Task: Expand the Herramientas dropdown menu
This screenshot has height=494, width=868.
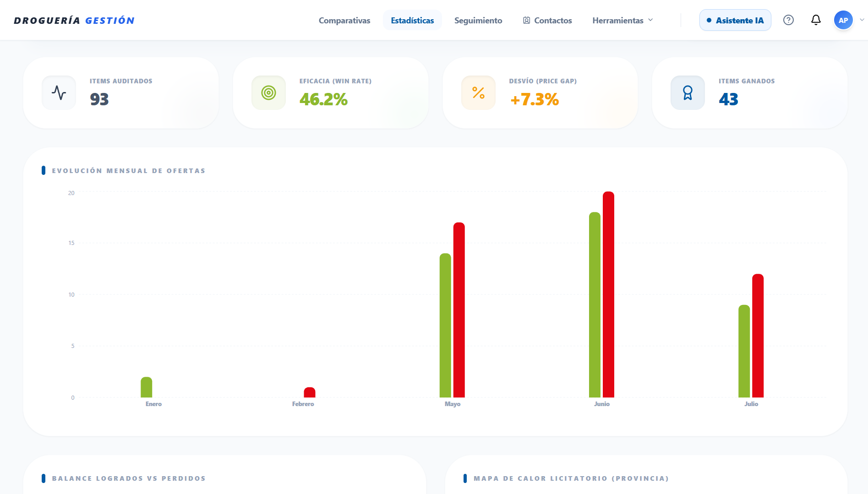Action: (622, 20)
